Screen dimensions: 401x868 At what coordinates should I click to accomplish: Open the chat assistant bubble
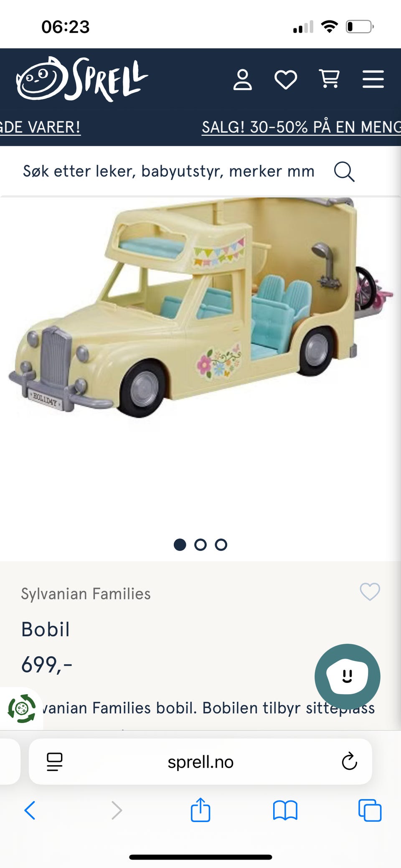(x=348, y=677)
